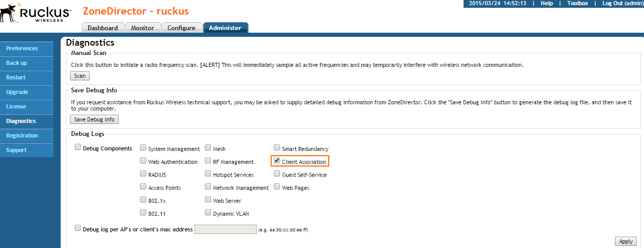Open Restart page in sidebar
644x248 pixels.
pos(27,77)
